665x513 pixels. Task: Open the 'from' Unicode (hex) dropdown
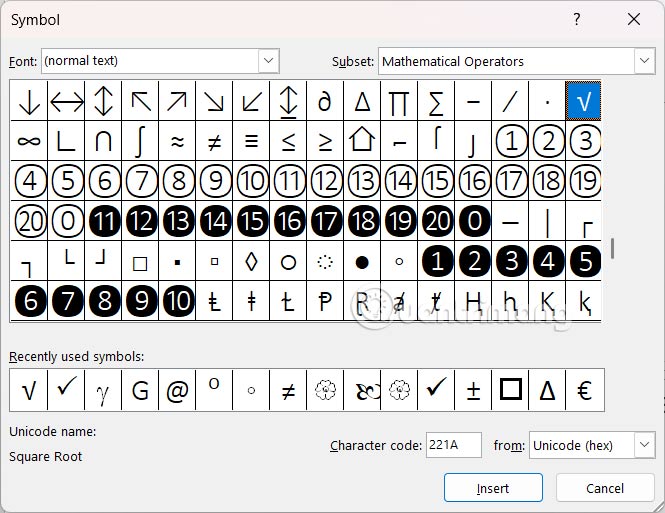(643, 445)
